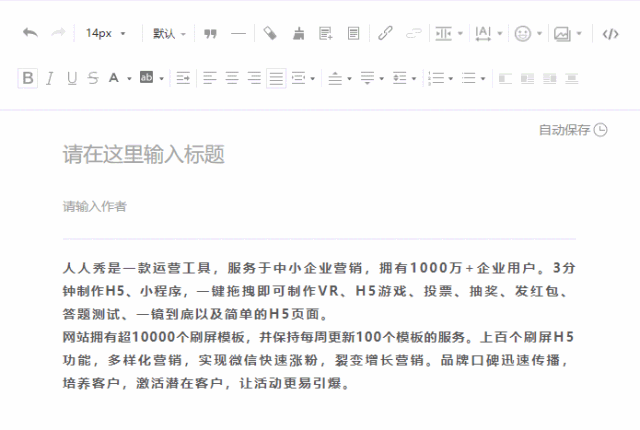Click the auto-save clock icon

(x=600, y=130)
